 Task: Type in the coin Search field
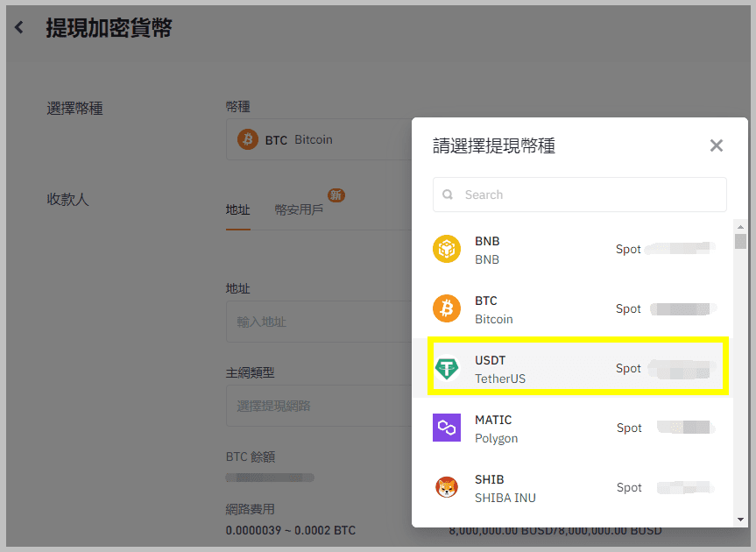point(587,195)
